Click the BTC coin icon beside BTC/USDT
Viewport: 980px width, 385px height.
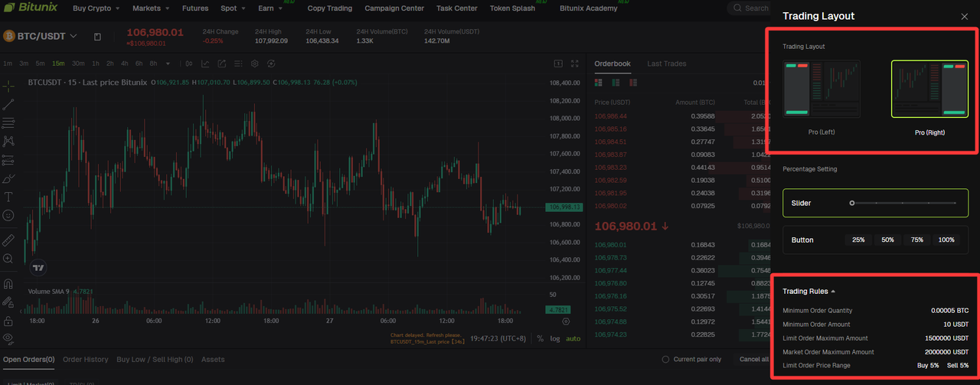coord(10,36)
